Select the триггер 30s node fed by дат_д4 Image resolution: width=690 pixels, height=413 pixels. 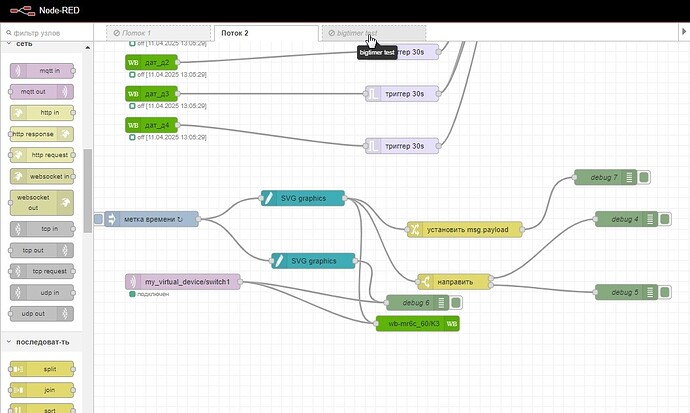click(x=402, y=146)
